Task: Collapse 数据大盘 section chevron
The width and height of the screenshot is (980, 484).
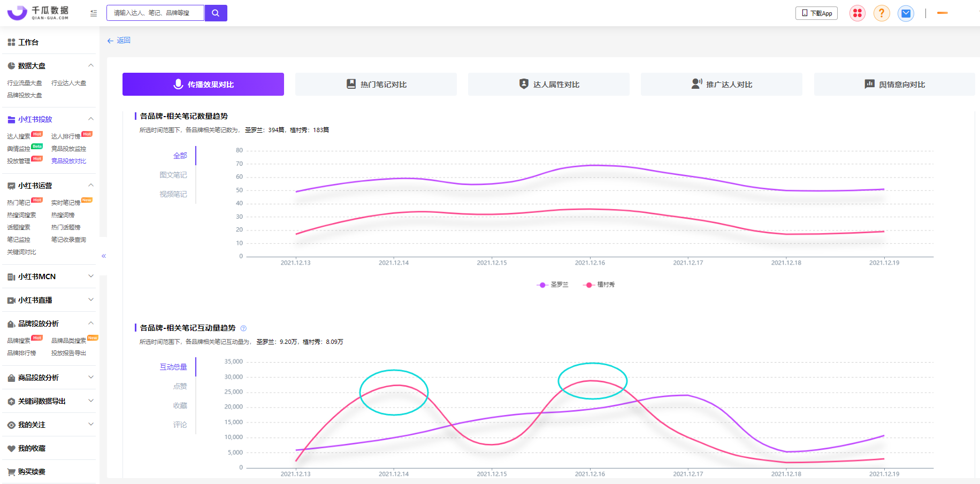Action: (91, 65)
